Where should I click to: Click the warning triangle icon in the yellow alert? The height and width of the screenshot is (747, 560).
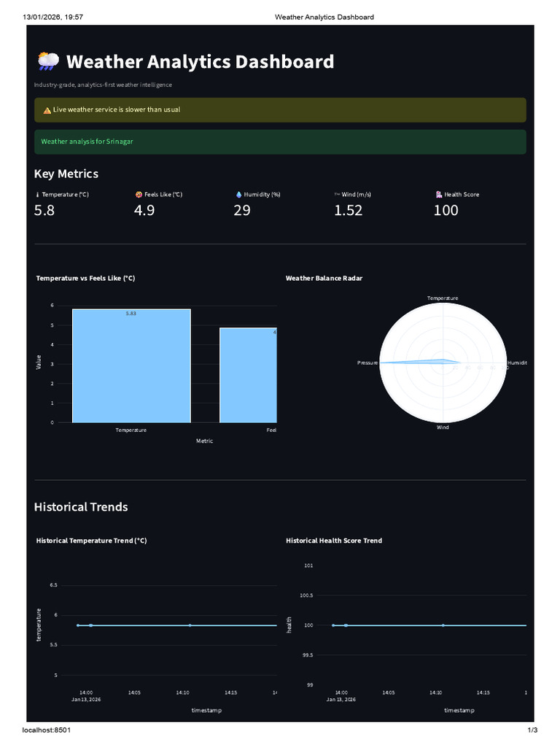[x=47, y=110]
